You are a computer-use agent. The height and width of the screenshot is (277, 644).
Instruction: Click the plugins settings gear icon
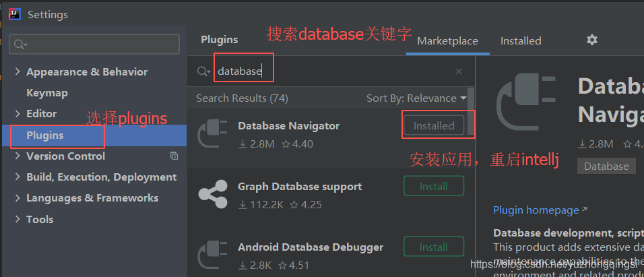click(x=591, y=40)
